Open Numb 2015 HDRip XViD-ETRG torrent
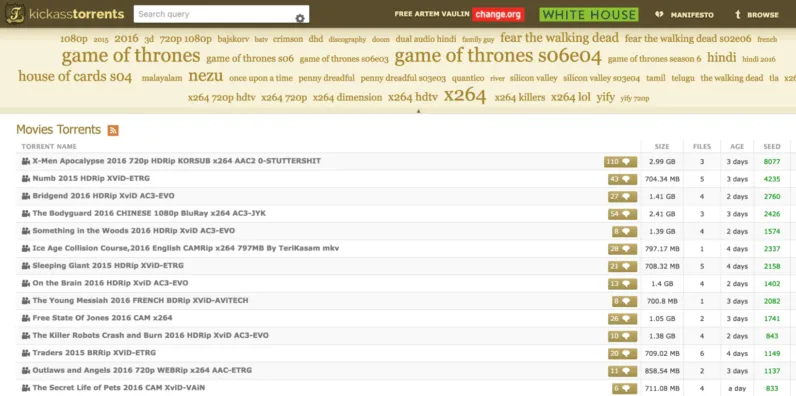Image resolution: width=796 pixels, height=396 pixels. 91,179
